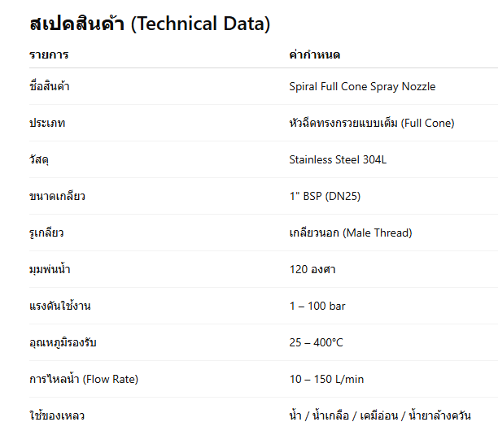498x448 pixels.
Task: Click the "ค่ากำหนด" column header
Action: click(x=314, y=55)
